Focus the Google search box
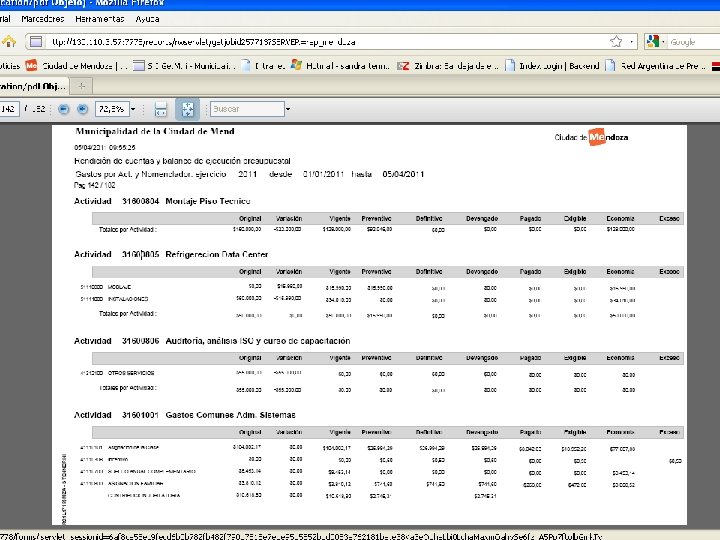720x540 pixels. 693,42
